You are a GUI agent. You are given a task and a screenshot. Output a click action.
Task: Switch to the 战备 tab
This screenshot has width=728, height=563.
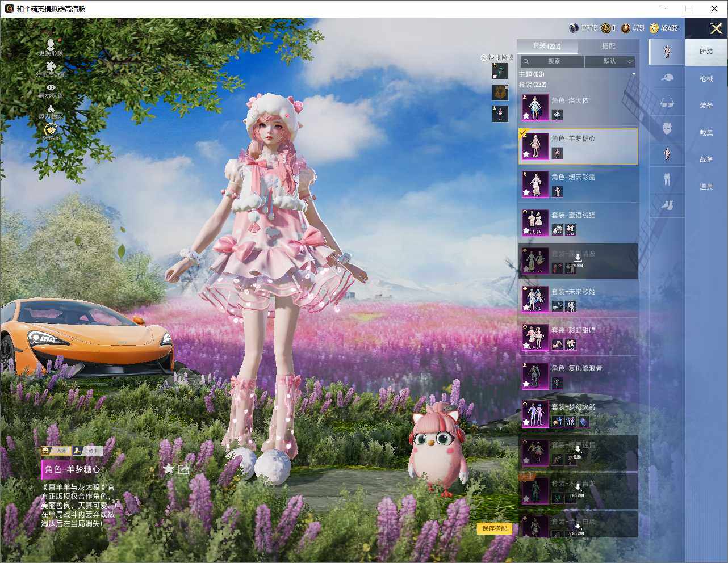(706, 159)
